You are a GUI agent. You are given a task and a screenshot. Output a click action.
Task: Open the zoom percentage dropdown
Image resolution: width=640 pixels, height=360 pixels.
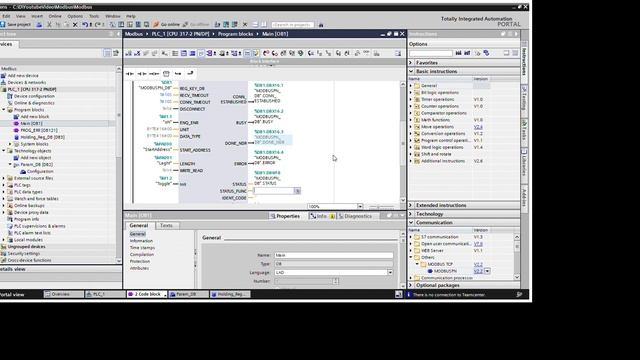[360, 207]
